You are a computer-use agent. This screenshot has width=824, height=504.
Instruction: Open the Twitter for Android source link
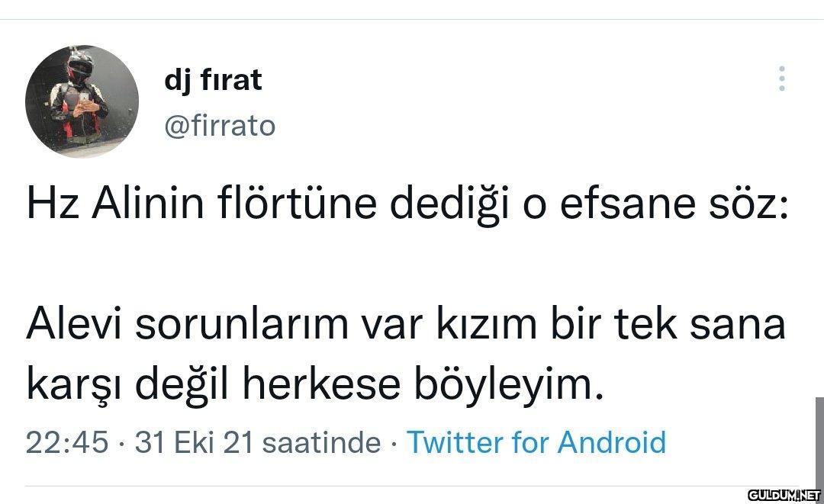click(536, 442)
